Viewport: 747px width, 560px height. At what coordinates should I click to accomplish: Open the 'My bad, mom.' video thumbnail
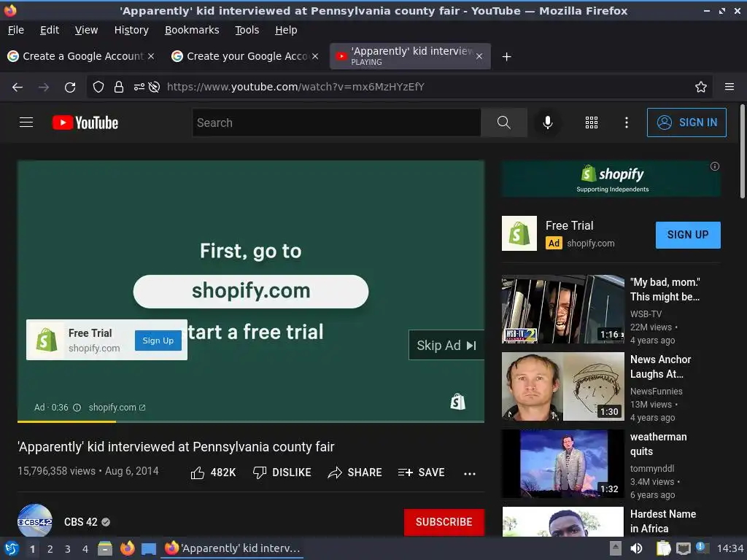tap(562, 309)
